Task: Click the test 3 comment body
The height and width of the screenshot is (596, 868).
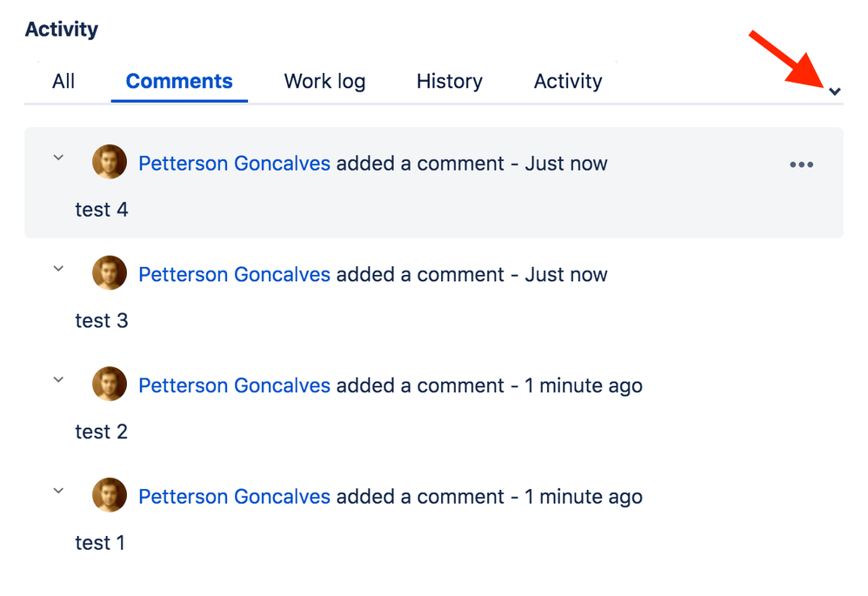Action: [x=102, y=320]
